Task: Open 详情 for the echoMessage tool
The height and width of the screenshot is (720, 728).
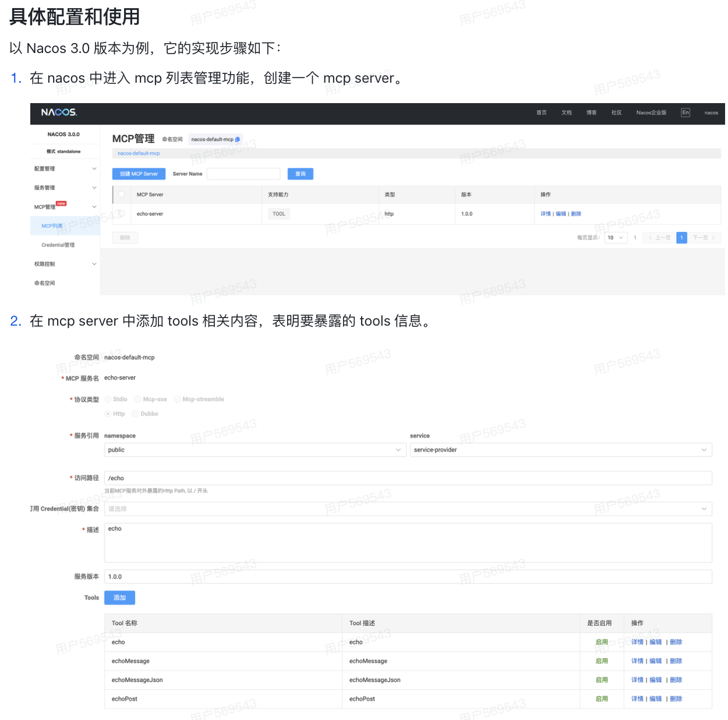Action: [637, 661]
